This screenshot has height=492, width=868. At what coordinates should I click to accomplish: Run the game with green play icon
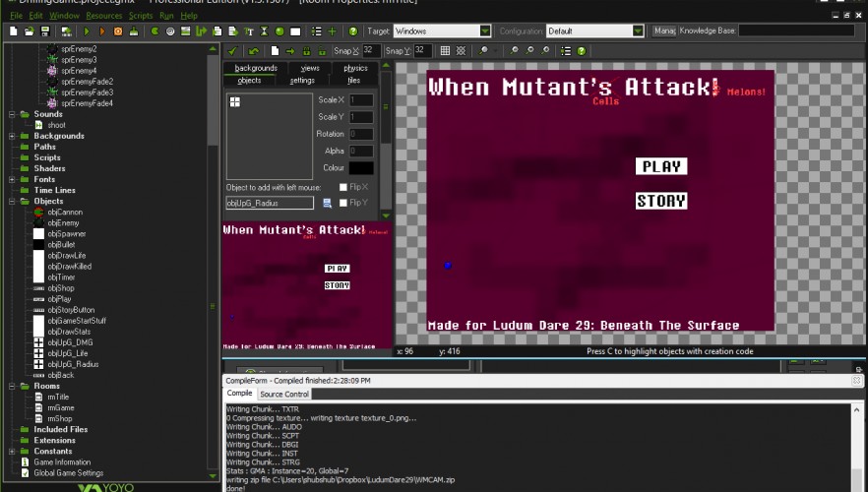click(x=87, y=31)
